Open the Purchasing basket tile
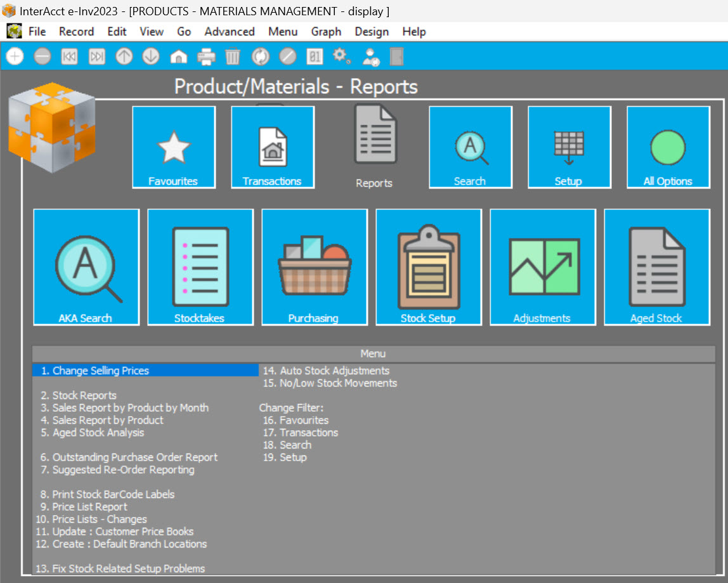 tap(315, 267)
